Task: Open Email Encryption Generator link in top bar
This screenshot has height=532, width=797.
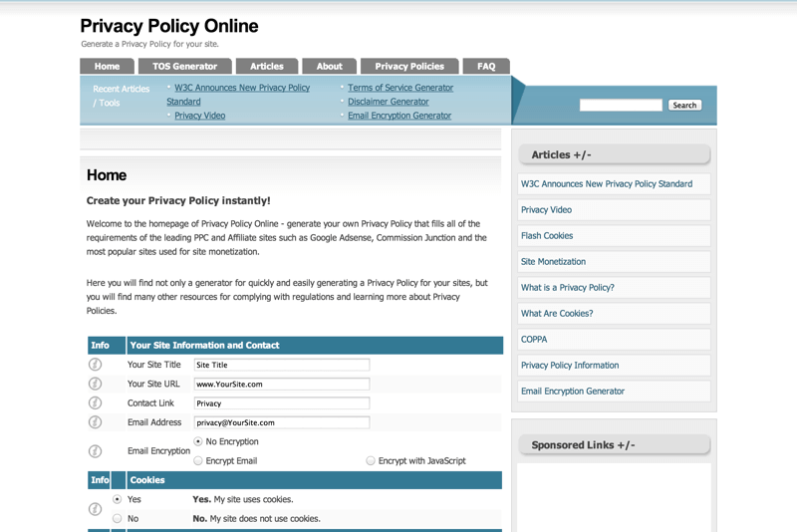Action: [399, 116]
